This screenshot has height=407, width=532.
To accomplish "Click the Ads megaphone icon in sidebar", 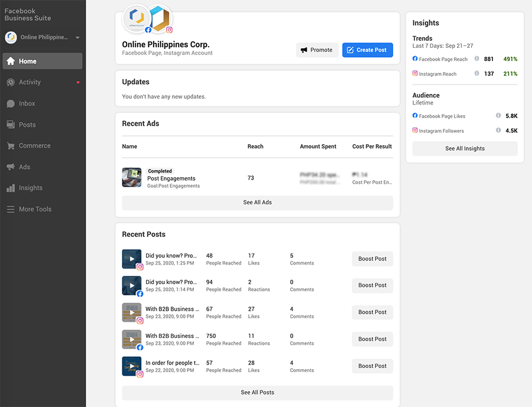I will pos(11,167).
